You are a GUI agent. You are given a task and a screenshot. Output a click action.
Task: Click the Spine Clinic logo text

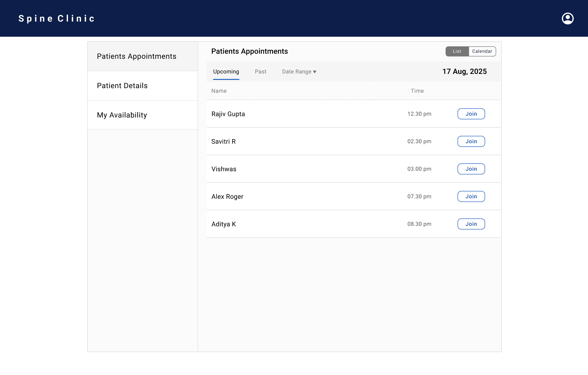pyautogui.click(x=57, y=19)
